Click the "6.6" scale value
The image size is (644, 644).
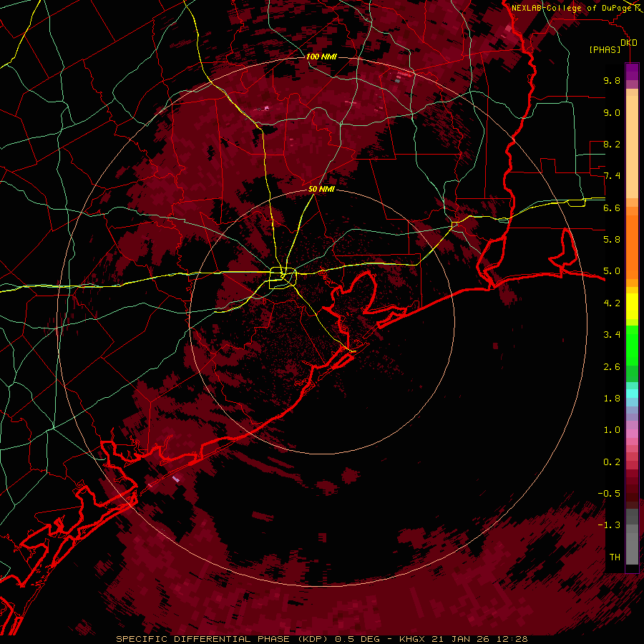pyautogui.click(x=612, y=208)
